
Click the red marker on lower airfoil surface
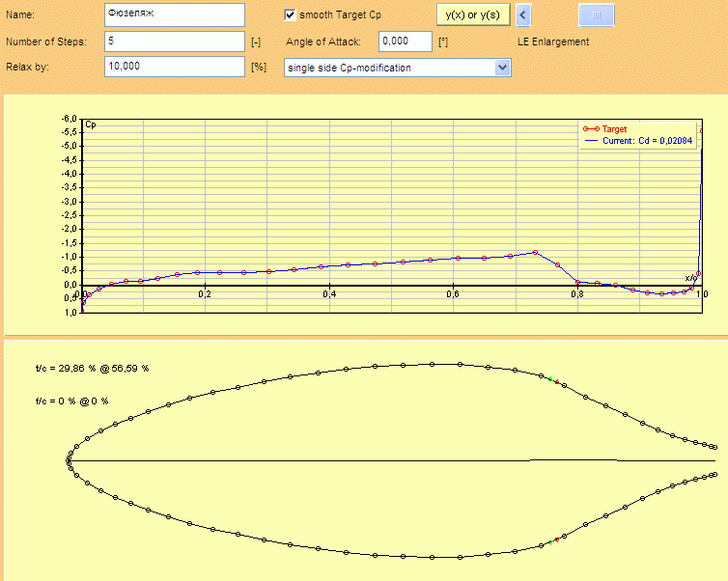558,539
